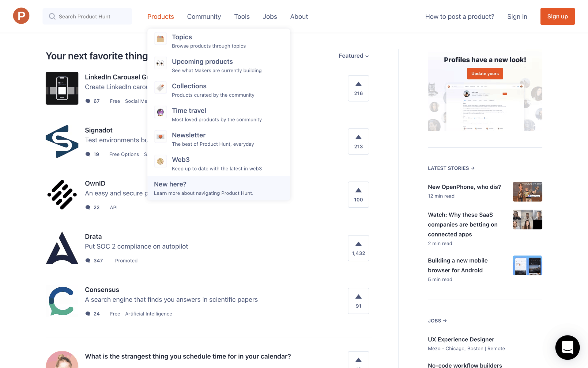Screen dimensions: 588x368
Task: Click LinkedIn Carousel comment bubble icon
Action: (x=88, y=101)
